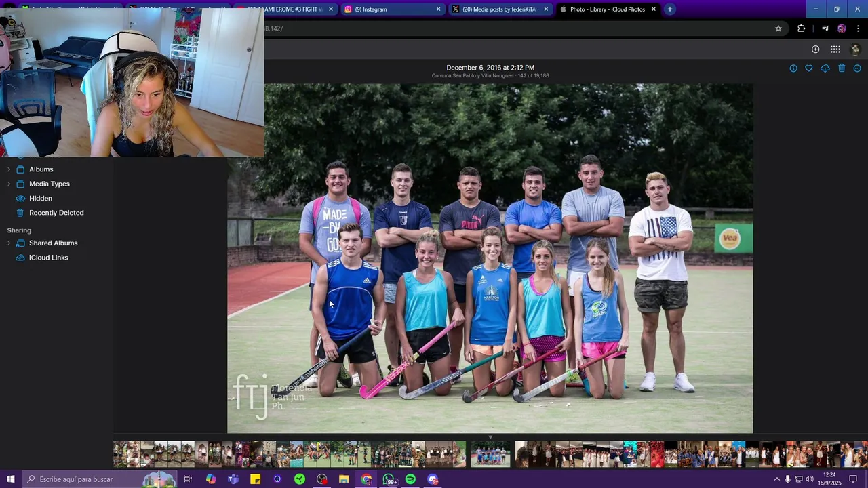868x488 pixels.
Task: Open the Windows Start menu
Action: tap(11, 479)
